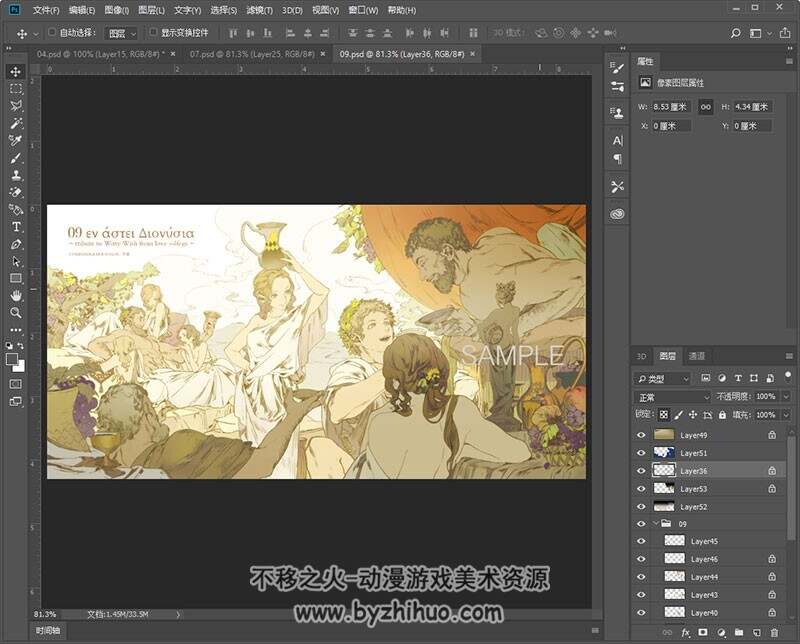Enable the Auto-Select checkbox

pyautogui.click(x=52, y=32)
